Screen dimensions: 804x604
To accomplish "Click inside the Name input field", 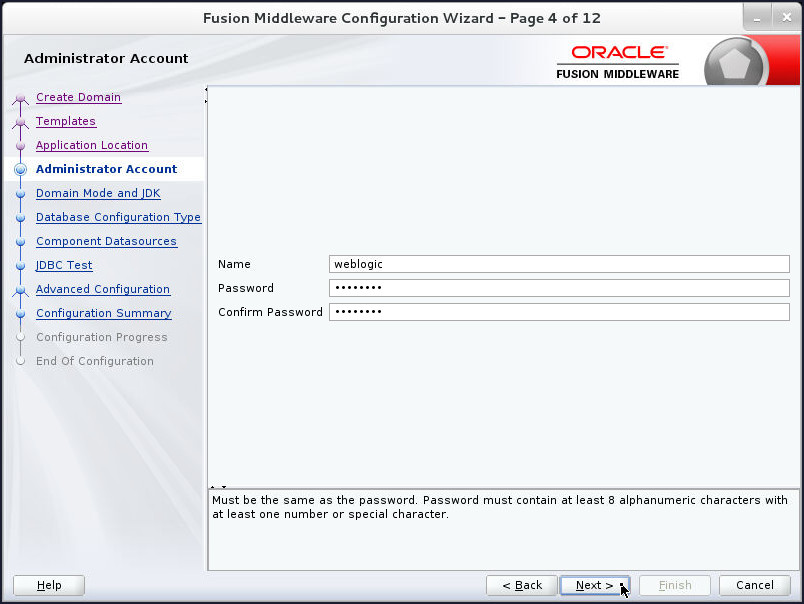I will coord(558,264).
